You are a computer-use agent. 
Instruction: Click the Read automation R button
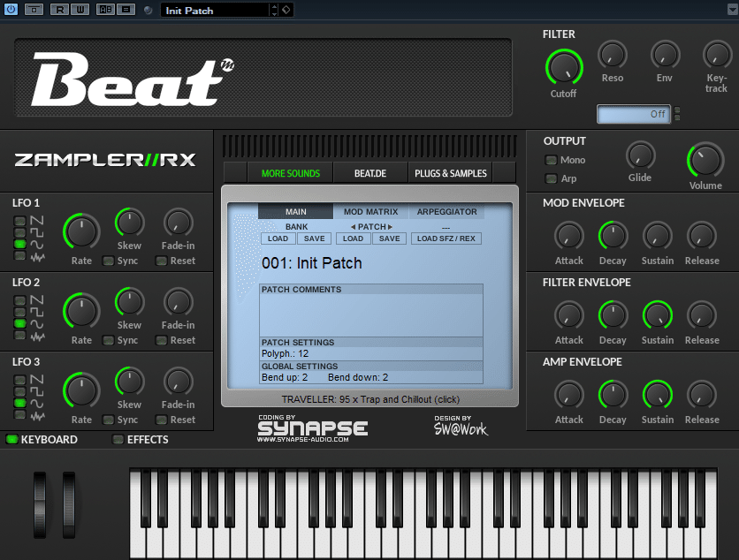[59, 10]
